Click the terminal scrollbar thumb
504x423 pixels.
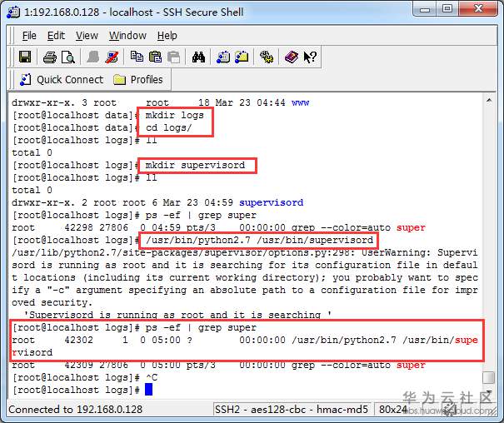pos(489,377)
